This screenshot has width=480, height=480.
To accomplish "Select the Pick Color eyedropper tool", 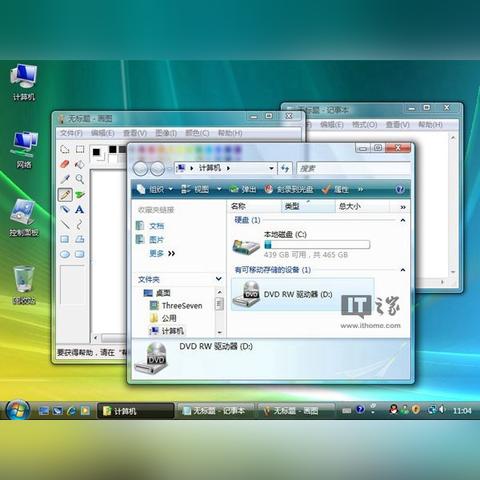I will [65, 179].
